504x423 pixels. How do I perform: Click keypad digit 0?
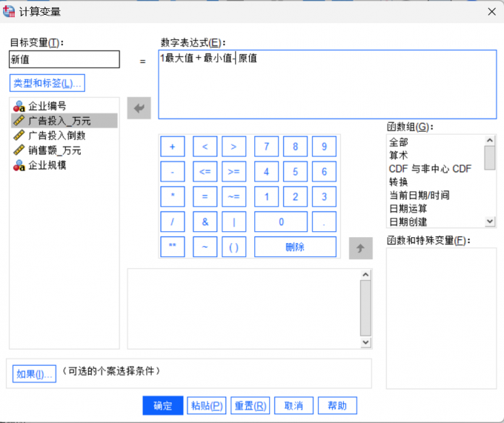(x=281, y=222)
